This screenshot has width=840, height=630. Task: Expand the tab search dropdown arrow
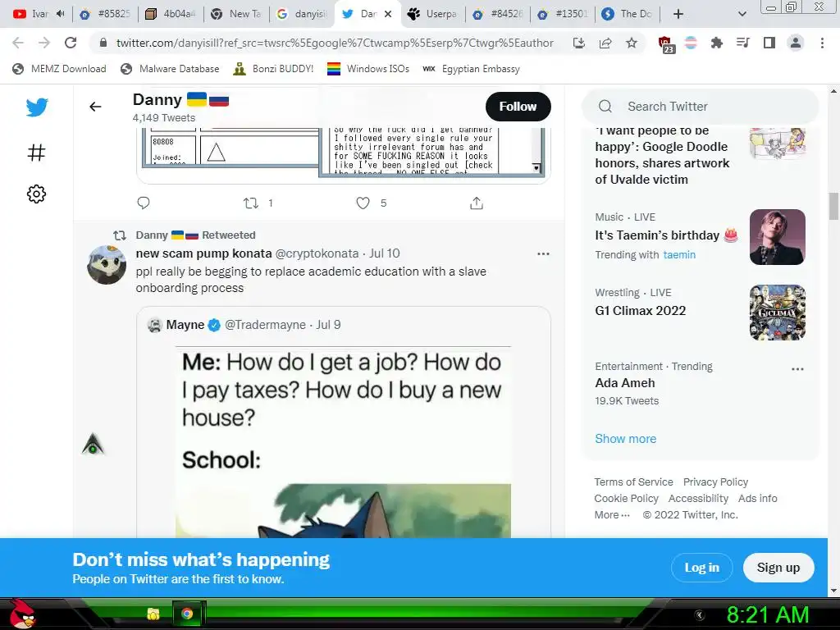pos(742,14)
